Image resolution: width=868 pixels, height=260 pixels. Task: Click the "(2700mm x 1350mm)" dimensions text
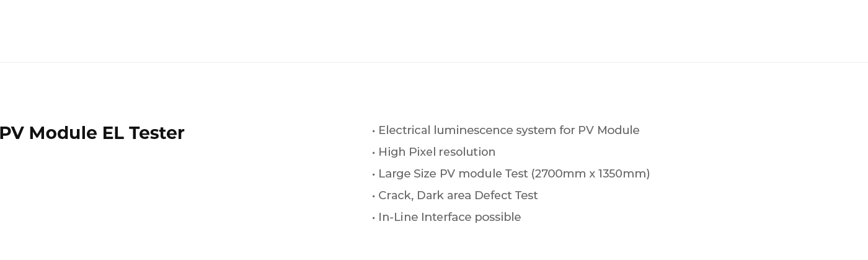tap(590, 174)
